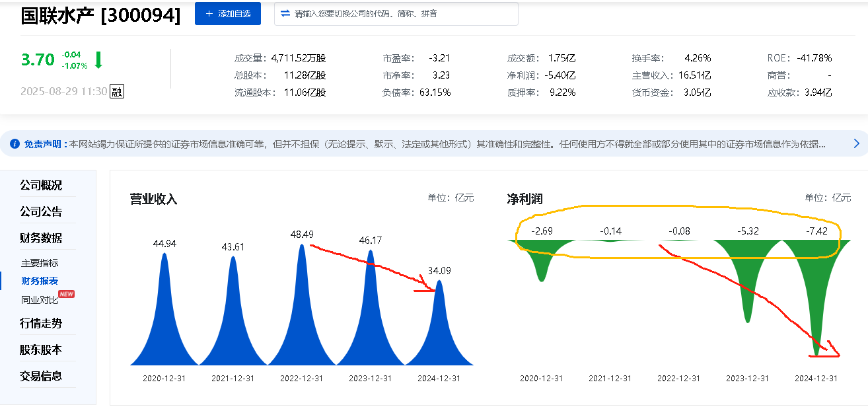
Task: Click the 质押率 value 9.22%
Action: (x=562, y=92)
